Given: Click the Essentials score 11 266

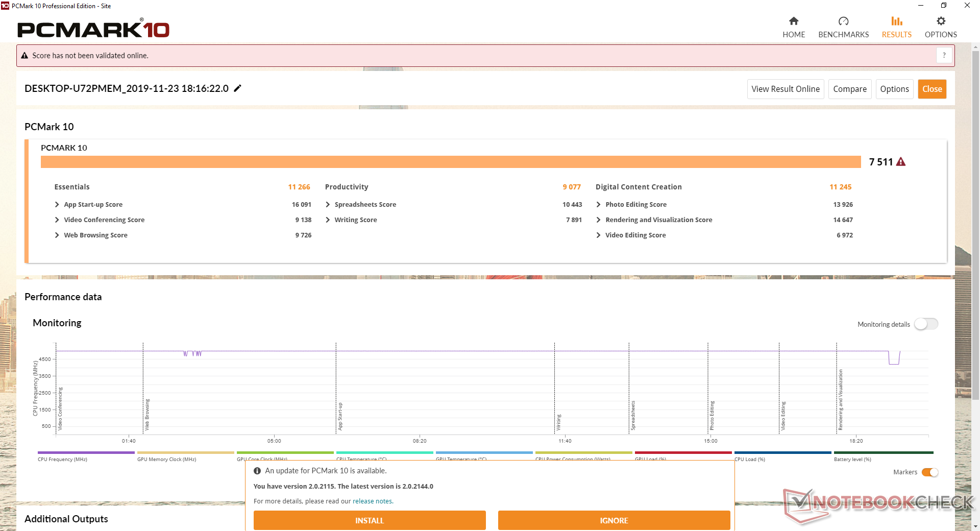Looking at the screenshot, I should click(299, 187).
